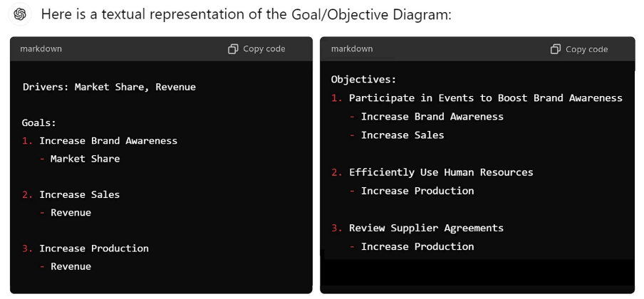Screen dimensions: 644x299
Task: Click the ChatGPT logo avatar
Action: [20, 15]
